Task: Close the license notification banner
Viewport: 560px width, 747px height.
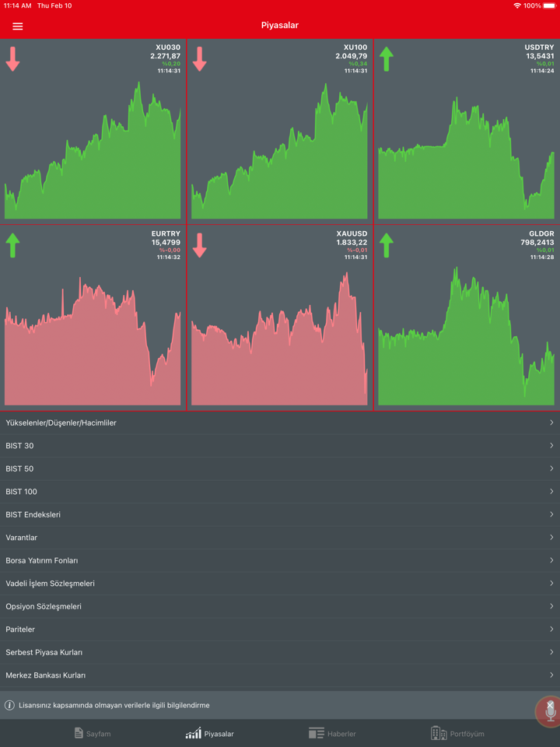Action: (550, 704)
